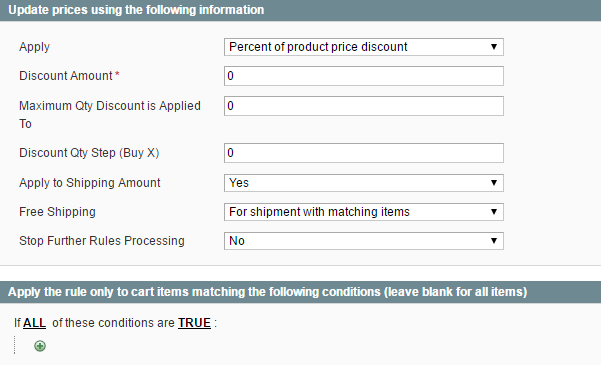This screenshot has width=601, height=365.
Task: Click the green add condition plus icon
Action: [40, 346]
